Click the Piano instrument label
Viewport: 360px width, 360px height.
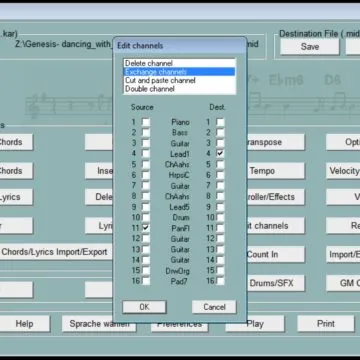click(180, 122)
